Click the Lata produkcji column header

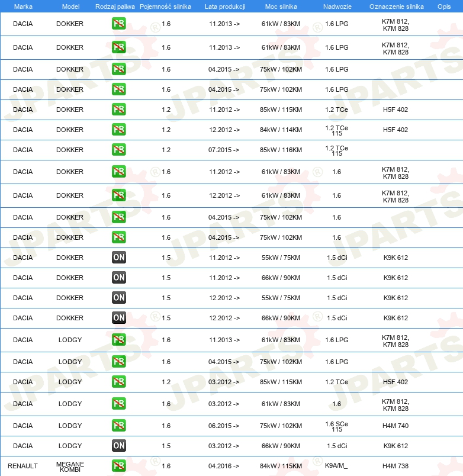tap(225, 7)
